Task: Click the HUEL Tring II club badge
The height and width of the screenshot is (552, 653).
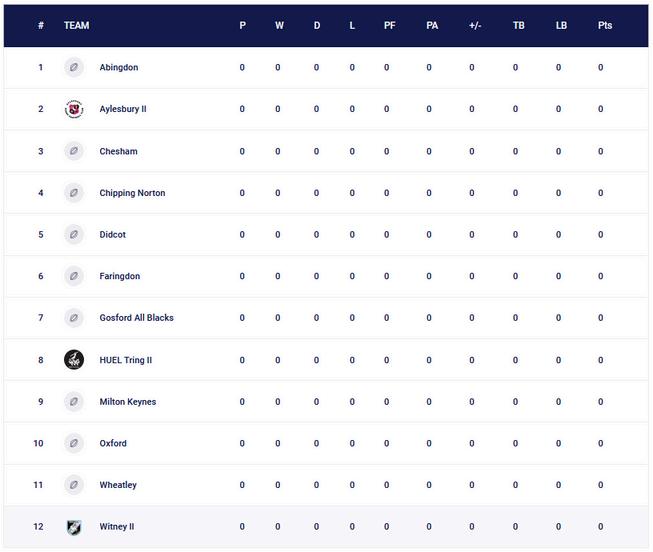Action: [74, 360]
